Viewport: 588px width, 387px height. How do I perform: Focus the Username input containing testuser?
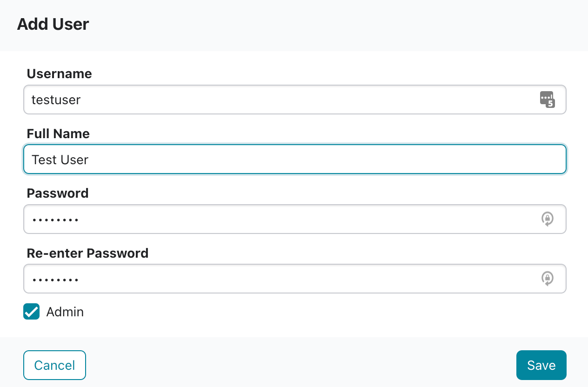(x=295, y=100)
